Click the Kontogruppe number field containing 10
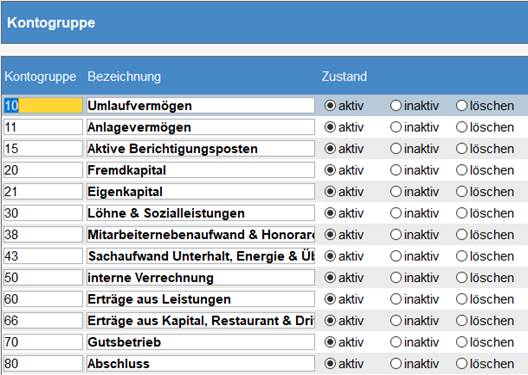Viewport: 528px width, 375px height. click(x=43, y=106)
